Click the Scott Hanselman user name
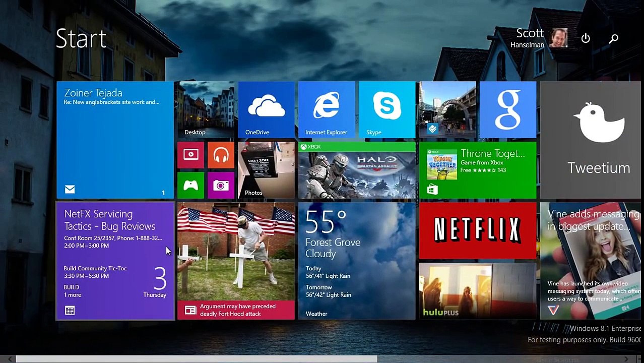 [528, 38]
